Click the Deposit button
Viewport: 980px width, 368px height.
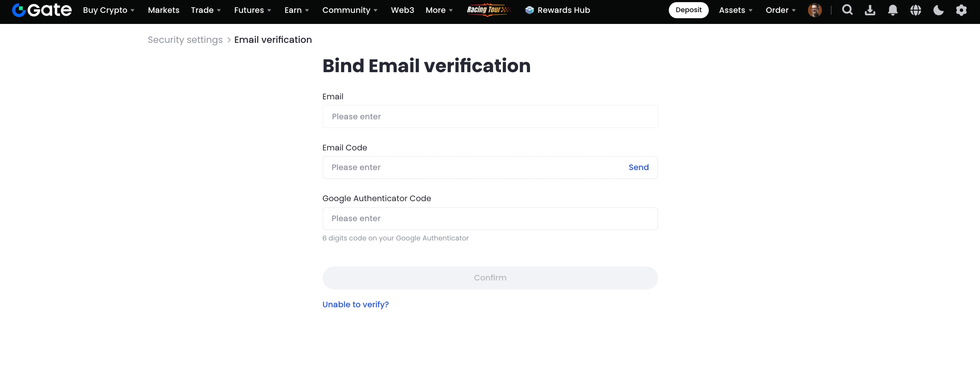(x=688, y=10)
